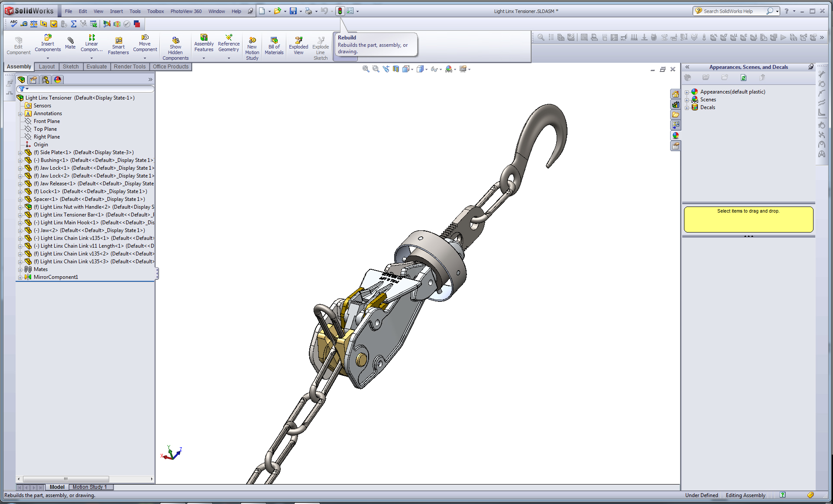Expand the Mates folder in the tree
The width and height of the screenshot is (833, 504).
tap(20, 269)
